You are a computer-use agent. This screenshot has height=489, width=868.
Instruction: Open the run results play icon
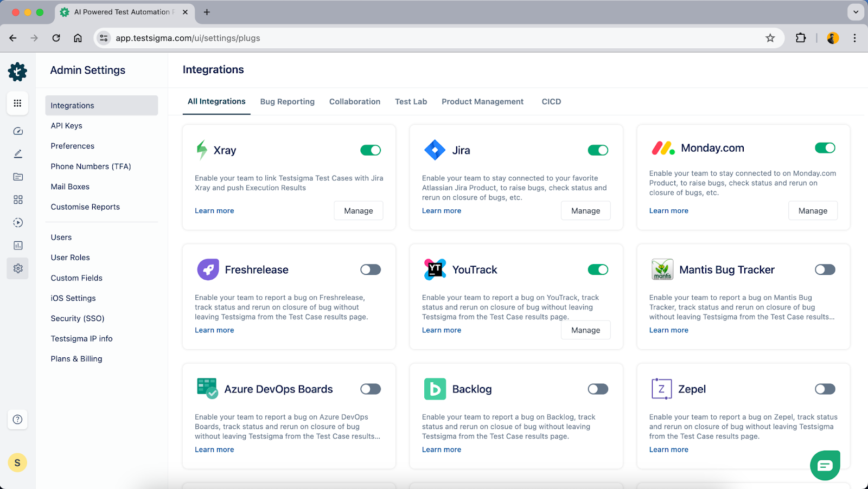(x=18, y=223)
